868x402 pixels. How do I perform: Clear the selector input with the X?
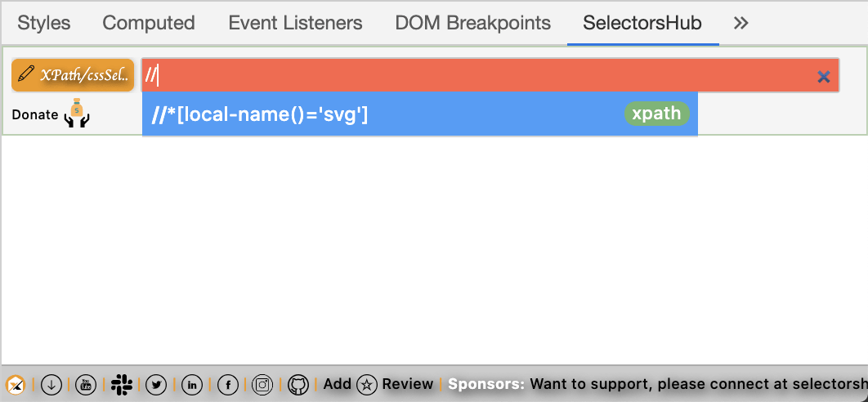point(824,77)
